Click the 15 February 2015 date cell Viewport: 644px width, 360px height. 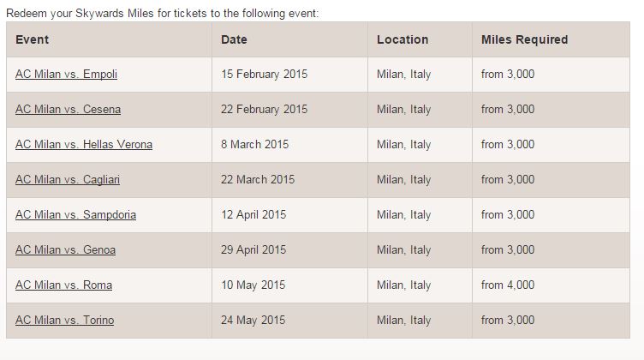[262, 75]
